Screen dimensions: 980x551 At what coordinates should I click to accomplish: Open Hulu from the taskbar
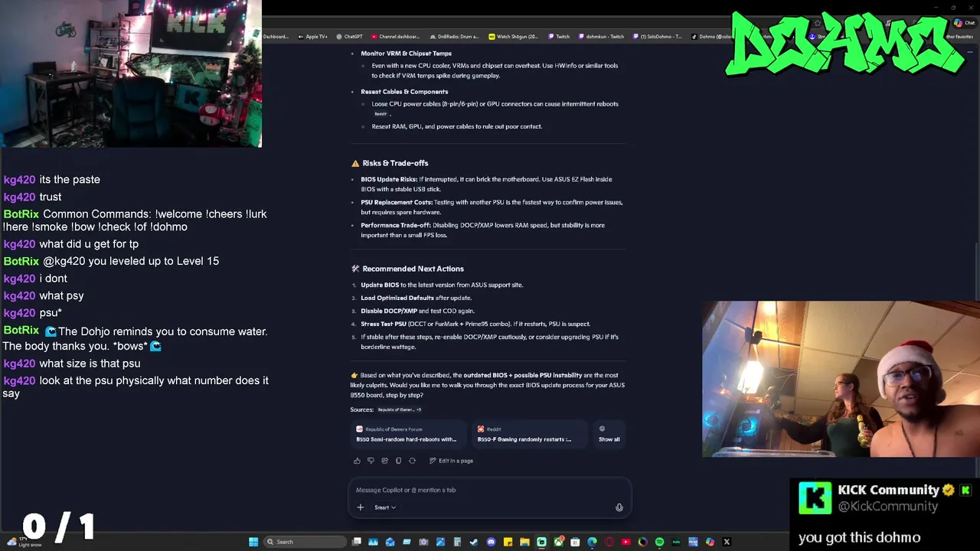click(x=676, y=542)
